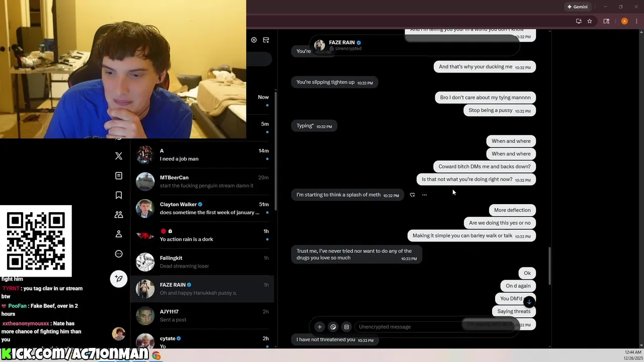Click the 'Ok' message bubble
Viewport: 644px width, 362px height.
[x=527, y=273]
